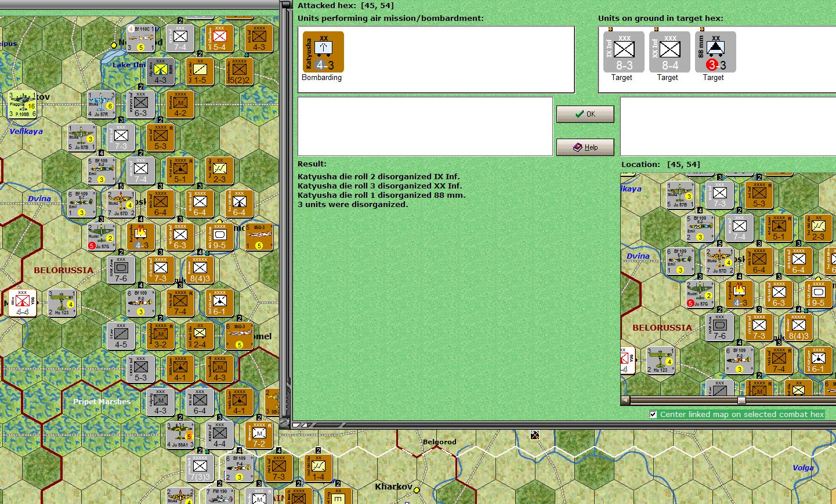Image resolution: width=836 pixels, height=504 pixels.
Task: Select the Ju 88A1 bomber counter
Action: click(x=180, y=436)
